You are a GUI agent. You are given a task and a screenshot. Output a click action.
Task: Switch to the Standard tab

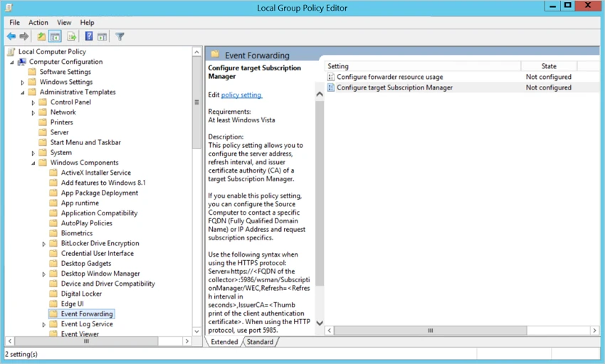260,342
